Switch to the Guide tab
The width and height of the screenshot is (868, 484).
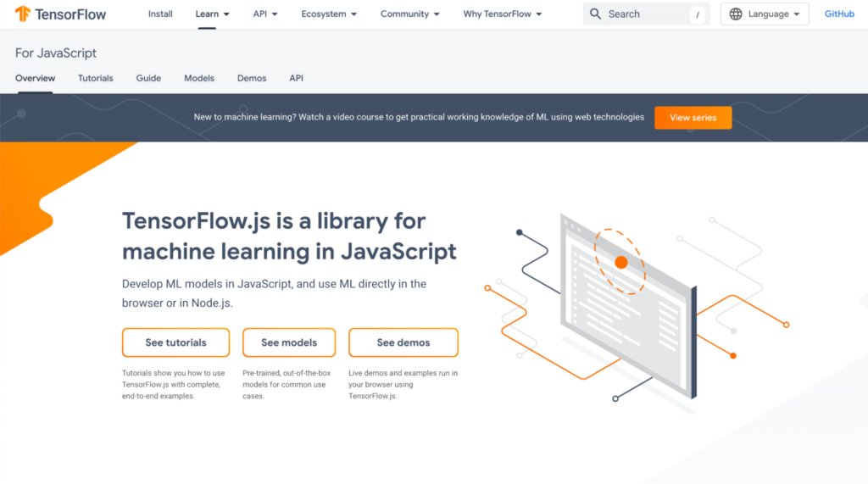point(148,78)
